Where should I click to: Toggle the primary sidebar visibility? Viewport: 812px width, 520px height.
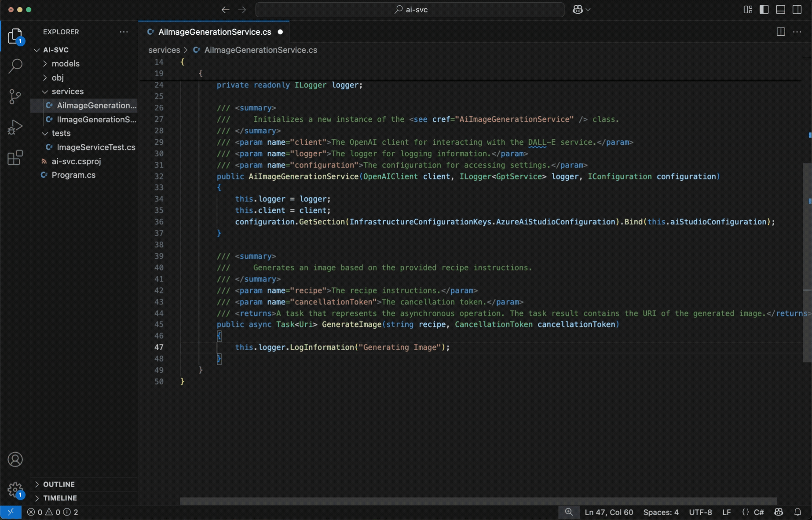click(x=764, y=9)
